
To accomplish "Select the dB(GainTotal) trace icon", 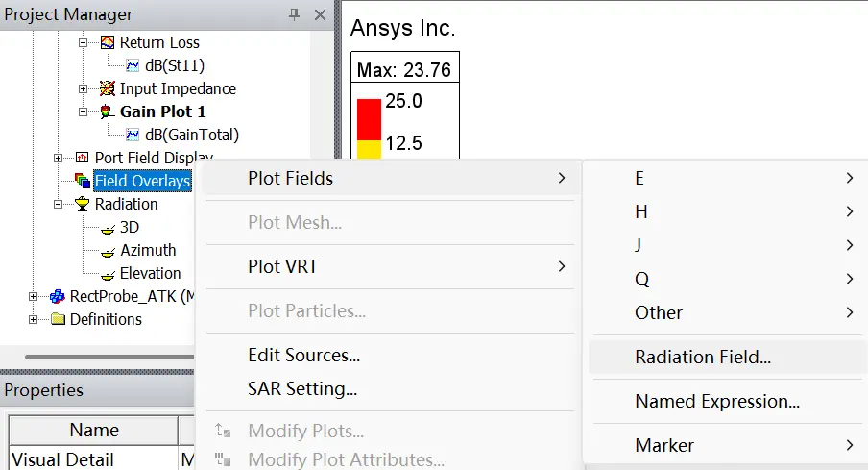I will (133, 135).
